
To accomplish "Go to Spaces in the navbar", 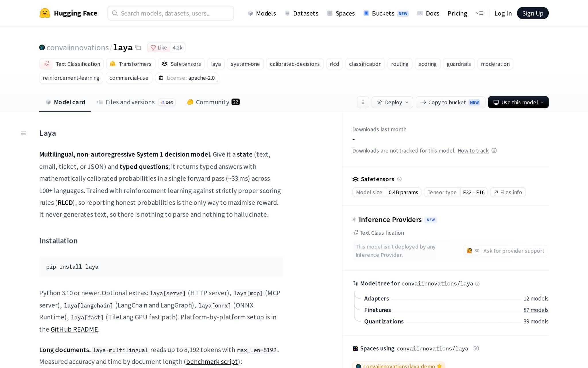I will point(341,13).
